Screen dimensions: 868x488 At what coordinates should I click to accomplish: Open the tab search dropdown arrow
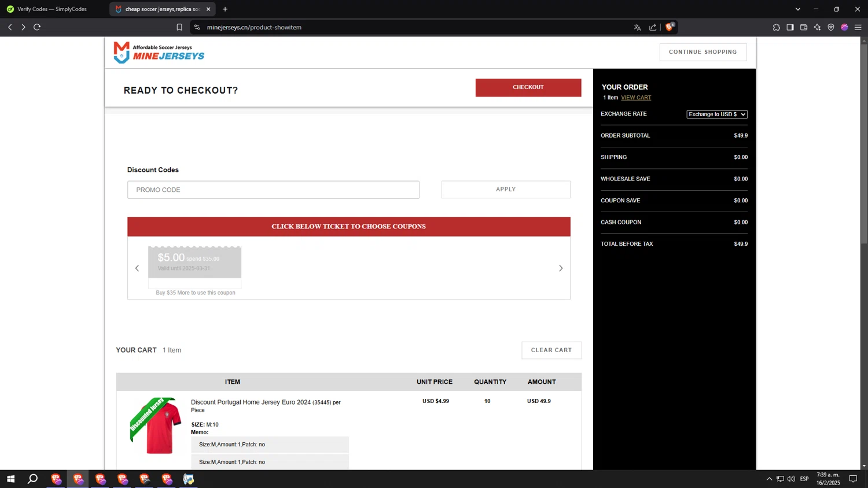tap(797, 9)
